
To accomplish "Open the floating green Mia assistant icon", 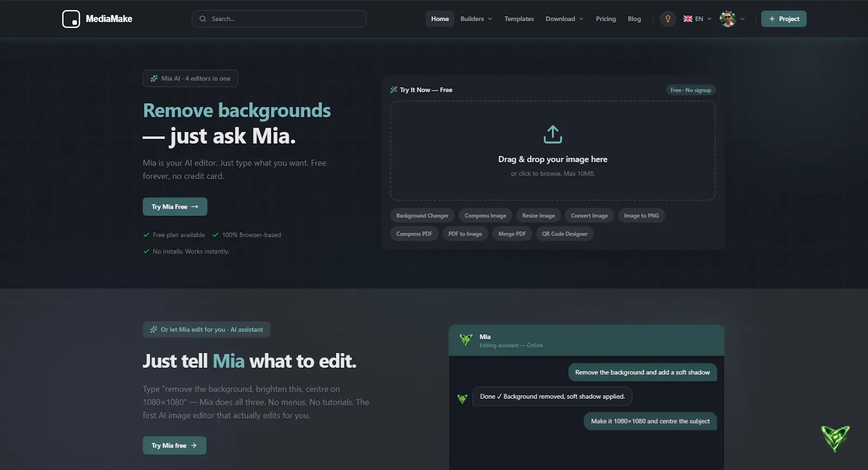I will [835, 439].
